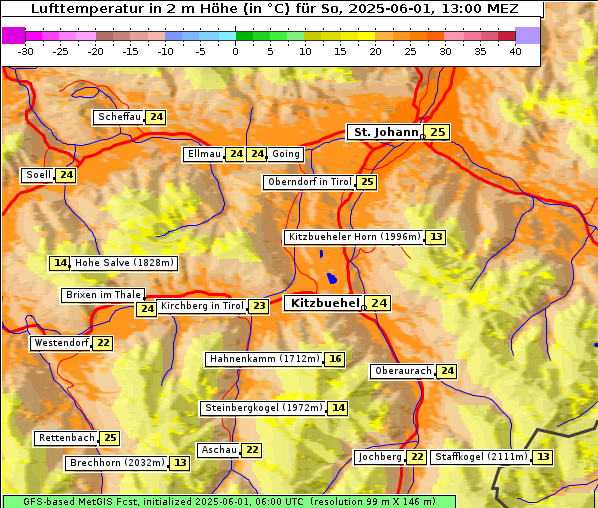Click the Rettenbach label
598x508 pixels.
(66, 438)
